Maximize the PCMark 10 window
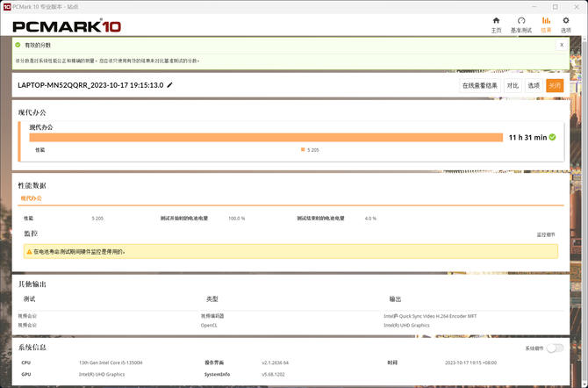588x388 pixels. [x=556, y=7]
